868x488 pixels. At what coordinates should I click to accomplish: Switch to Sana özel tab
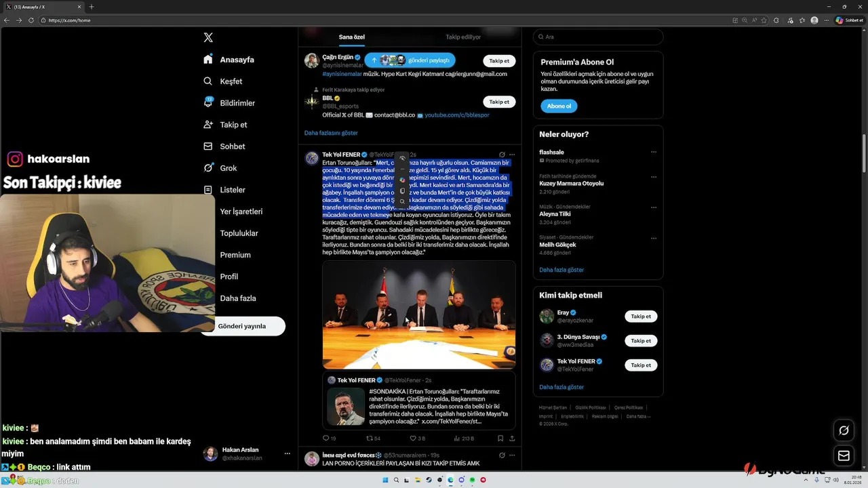353,37
